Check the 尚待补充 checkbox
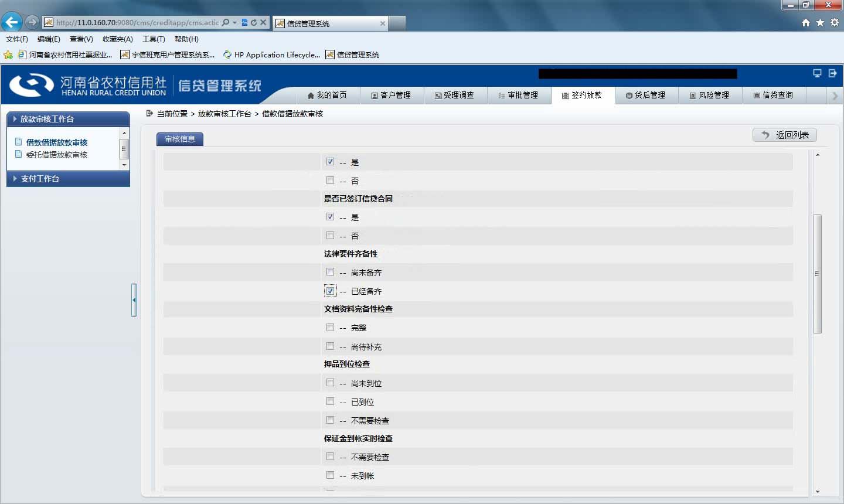844x504 pixels. (x=331, y=346)
